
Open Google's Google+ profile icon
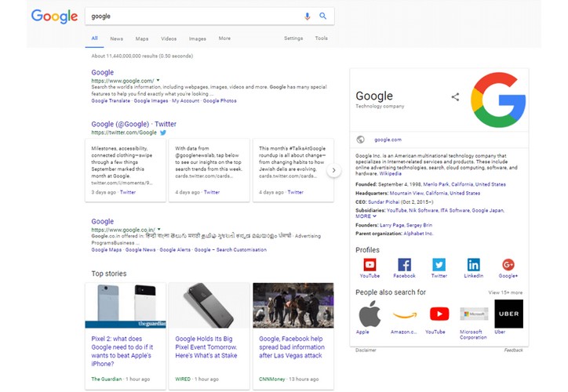pyautogui.click(x=508, y=264)
